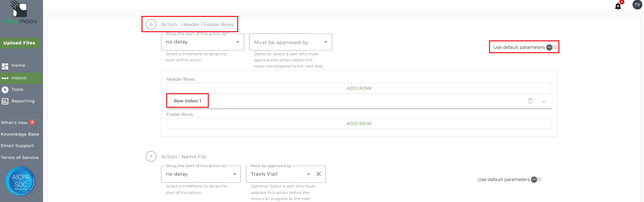Open step 7 approver dropdown arrow
Image resolution: width=644 pixels, height=202 pixels.
308,174
